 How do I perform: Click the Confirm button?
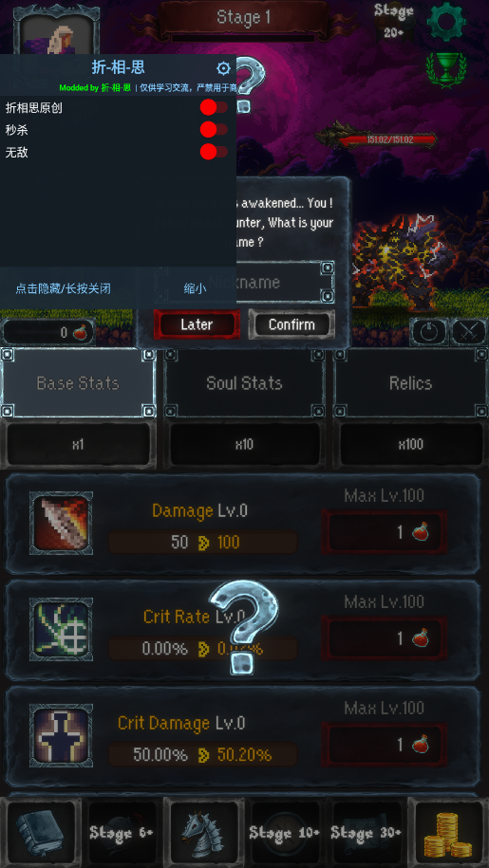292,324
